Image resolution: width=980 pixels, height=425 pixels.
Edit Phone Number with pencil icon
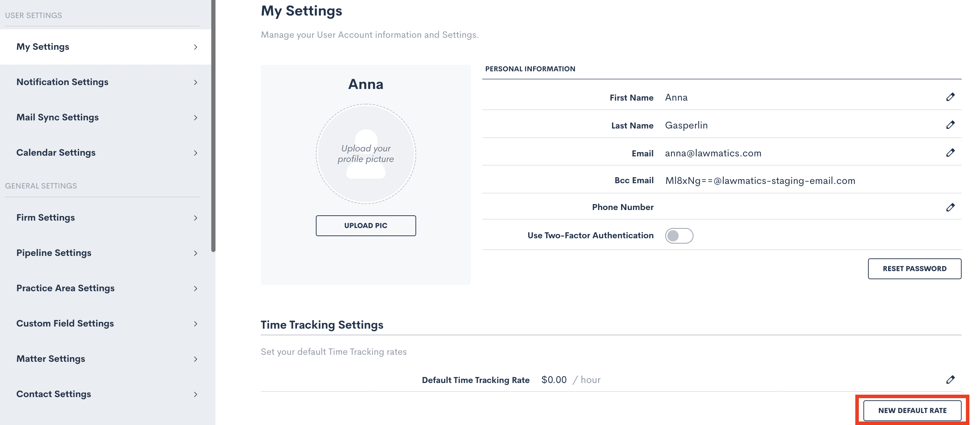click(x=950, y=208)
